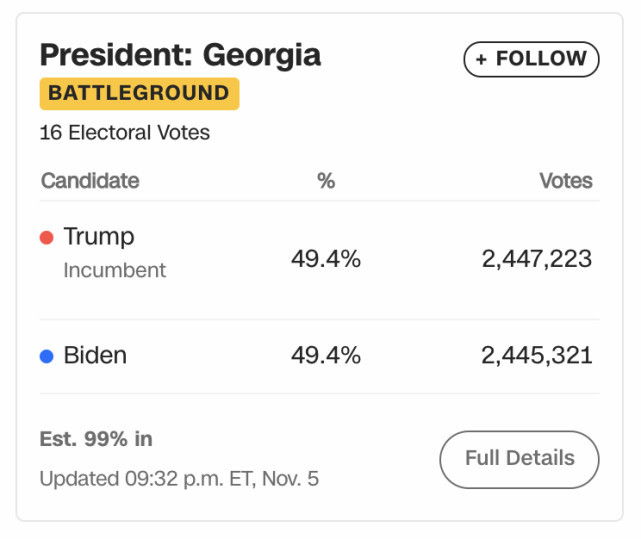This screenshot has height=539, width=641.
Task: Click Biden's vote count 2,445,321
Action: [536, 355]
